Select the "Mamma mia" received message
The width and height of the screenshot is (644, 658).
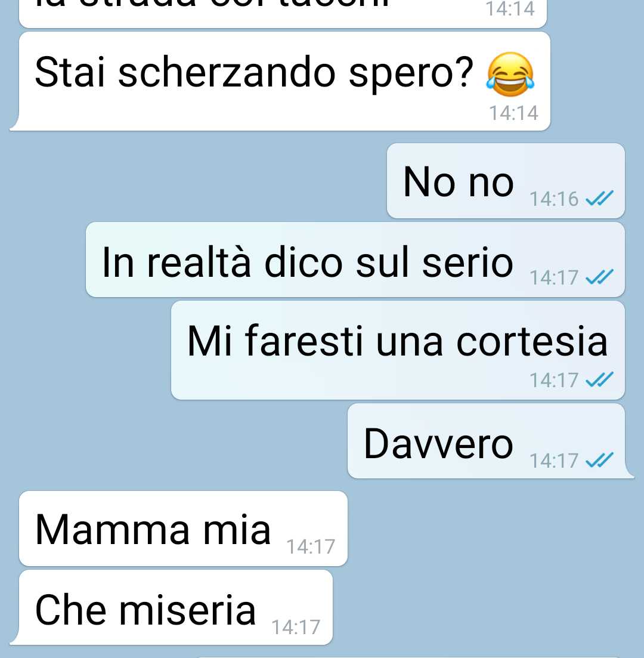click(183, 529)
